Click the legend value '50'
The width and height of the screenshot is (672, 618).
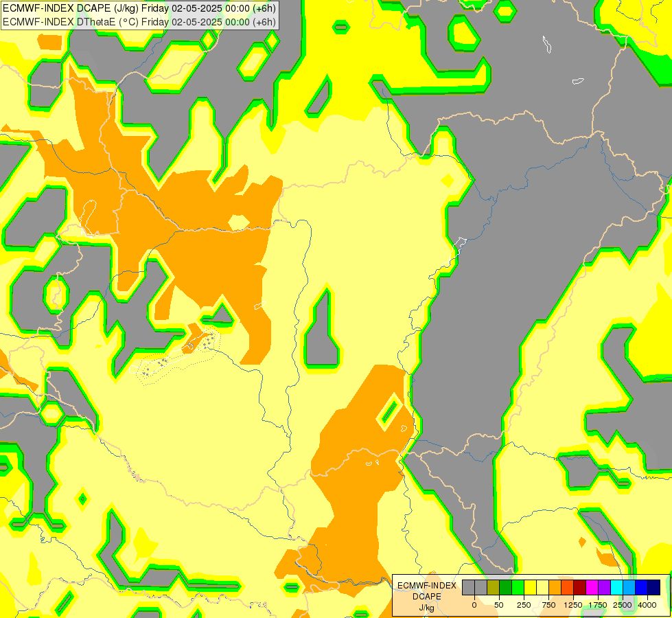click(x=499, y=605)
